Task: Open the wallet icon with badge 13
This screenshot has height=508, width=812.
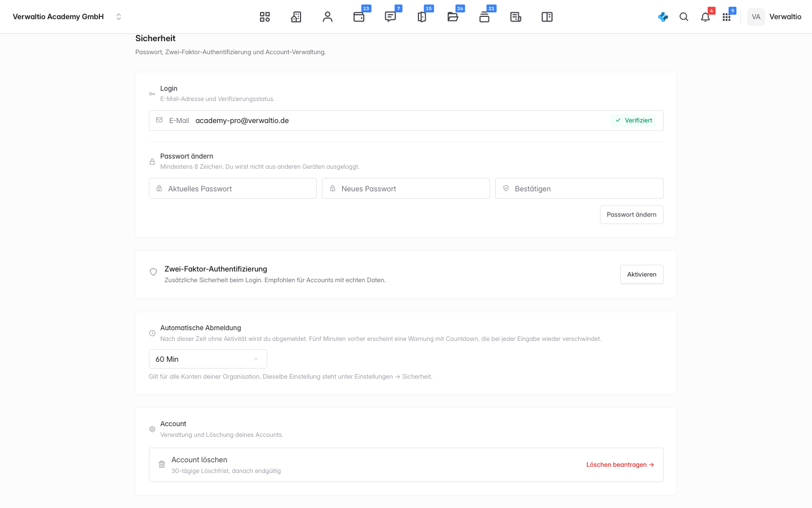Action: click(x=359, y=17)
